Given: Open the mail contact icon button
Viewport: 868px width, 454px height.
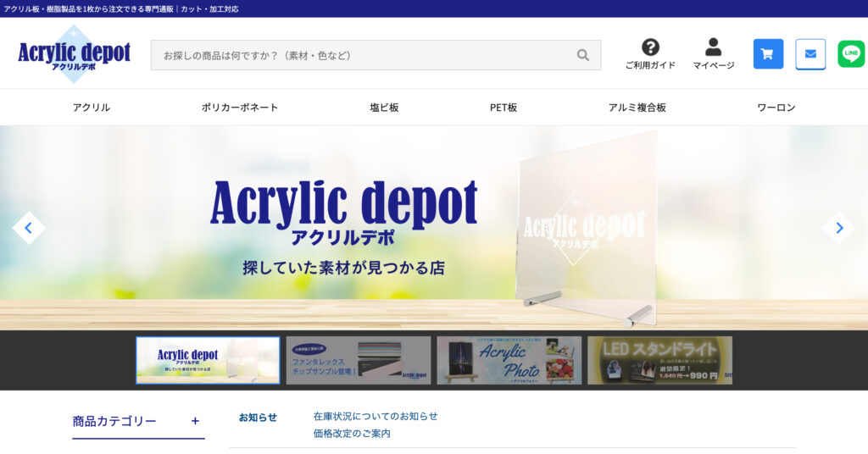Looking at the screenshot, I should [810, 53].
